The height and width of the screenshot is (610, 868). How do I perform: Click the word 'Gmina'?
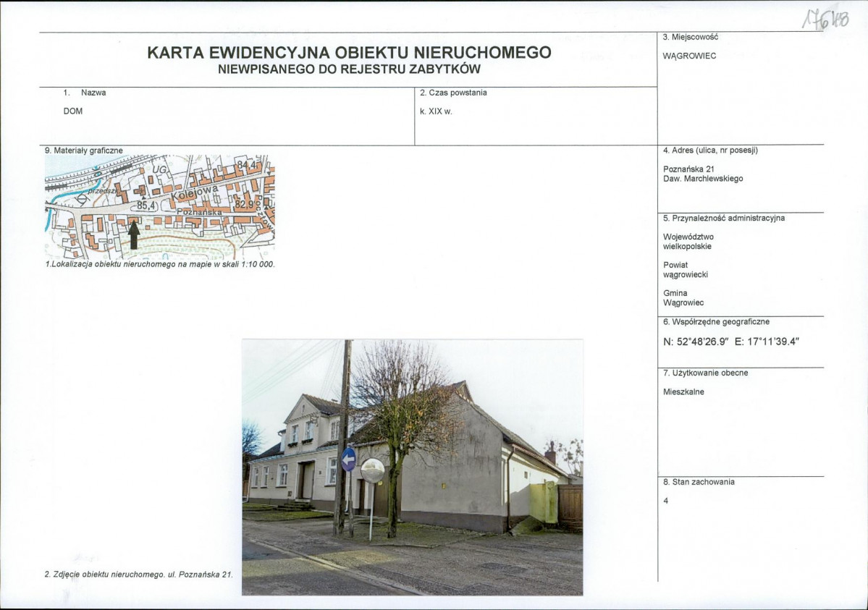point(675,293)
